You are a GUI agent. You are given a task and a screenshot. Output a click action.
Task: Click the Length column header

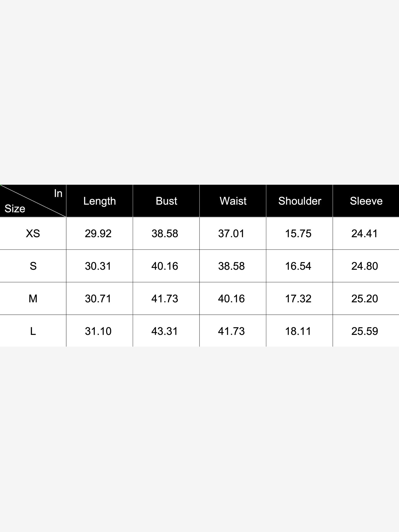(99, 201)
